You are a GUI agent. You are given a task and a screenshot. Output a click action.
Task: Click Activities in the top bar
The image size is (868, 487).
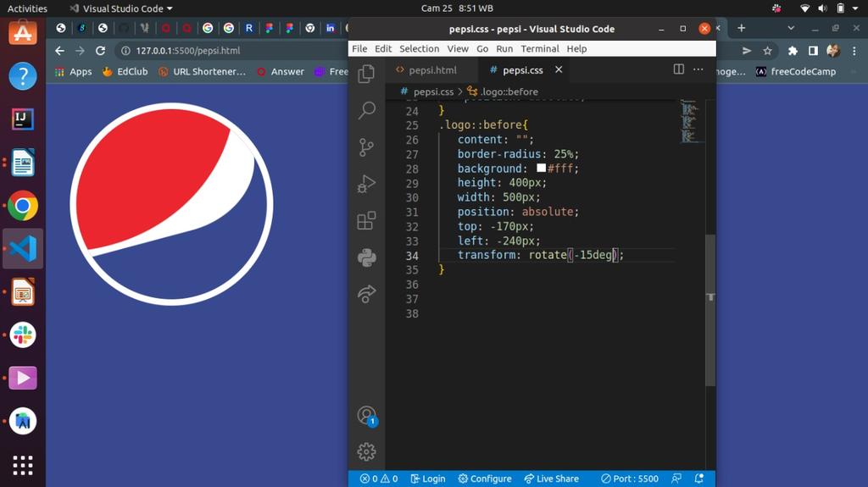point(27,8)
